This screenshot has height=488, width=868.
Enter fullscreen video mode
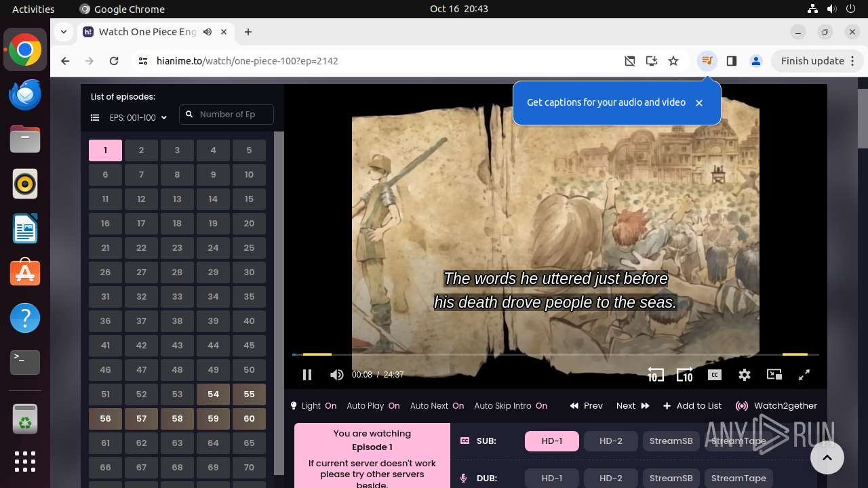(x=804, y=375)
